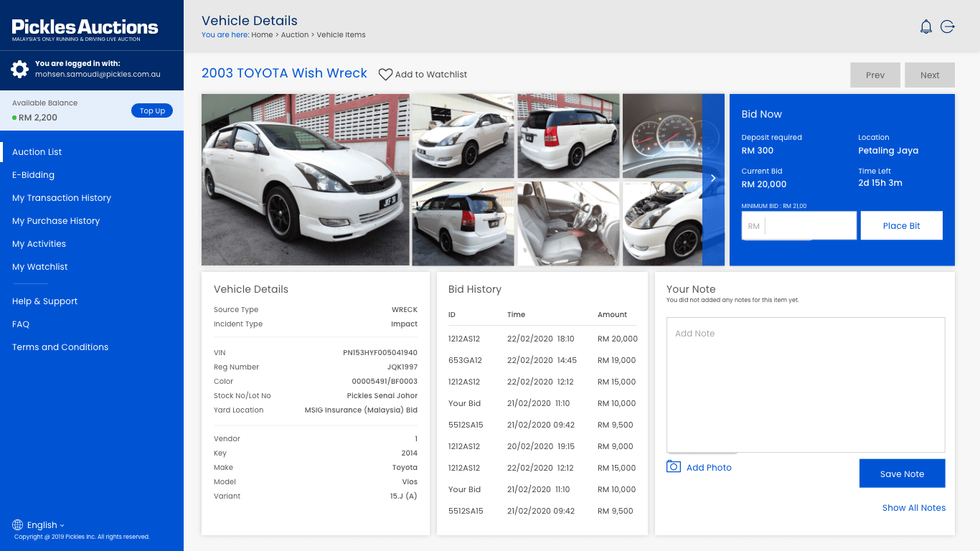Click the heart icon for watchlist
The image size is (980, 551).
[385, 75]
